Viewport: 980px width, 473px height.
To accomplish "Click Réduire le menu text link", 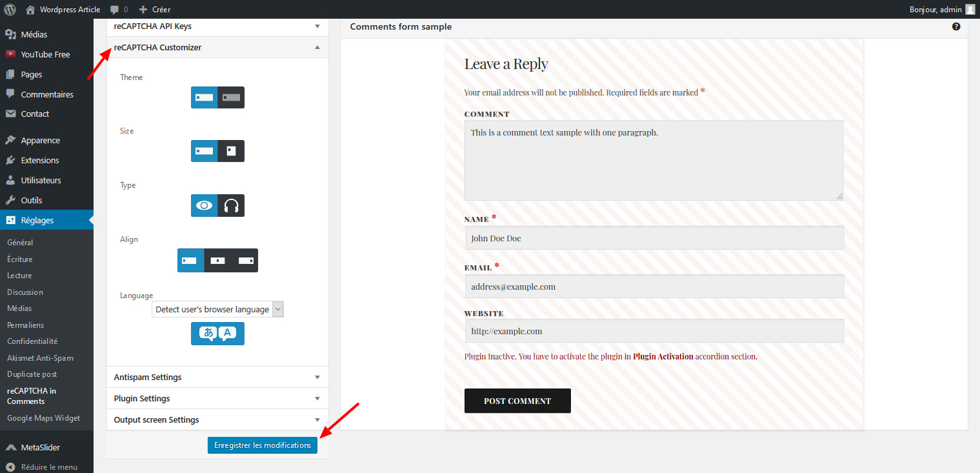I will [49, 467].
